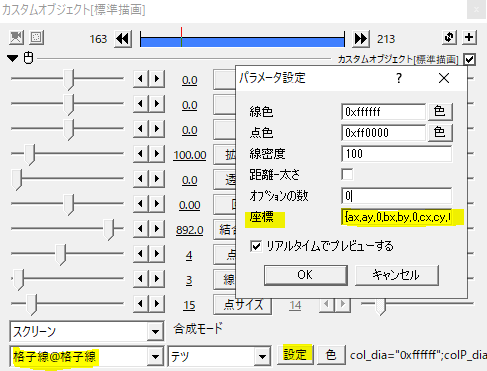Toggle the カスタムオブジェクト[標準描画] checkbox
This screenshot has height=371, width=487.
(x=470, y=59)
